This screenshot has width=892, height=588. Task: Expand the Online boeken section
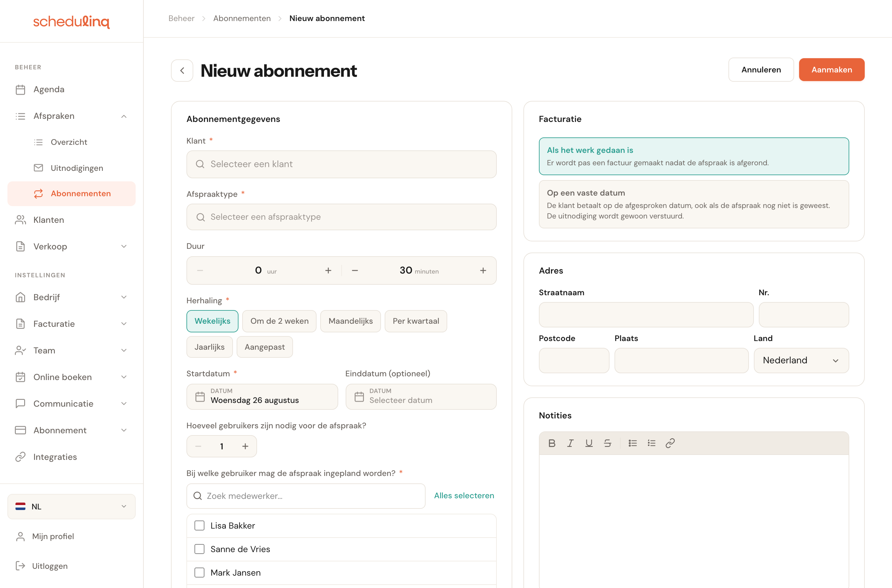pyautogui.click(x=124, y=377)
